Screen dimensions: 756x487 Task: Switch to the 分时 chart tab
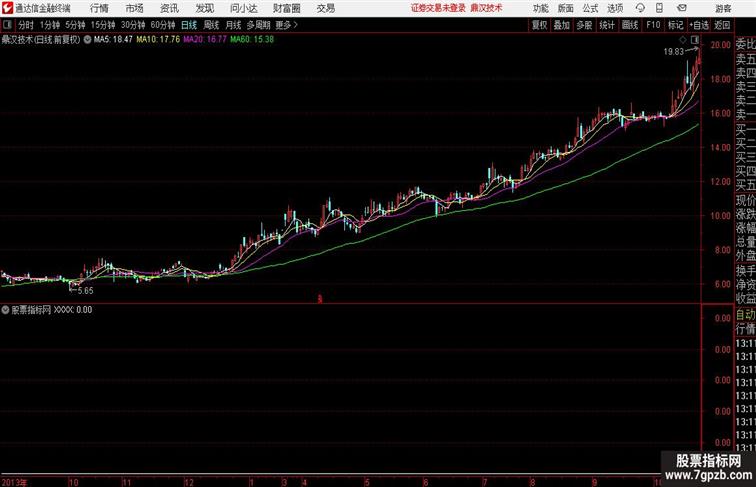tap(26, 25)
